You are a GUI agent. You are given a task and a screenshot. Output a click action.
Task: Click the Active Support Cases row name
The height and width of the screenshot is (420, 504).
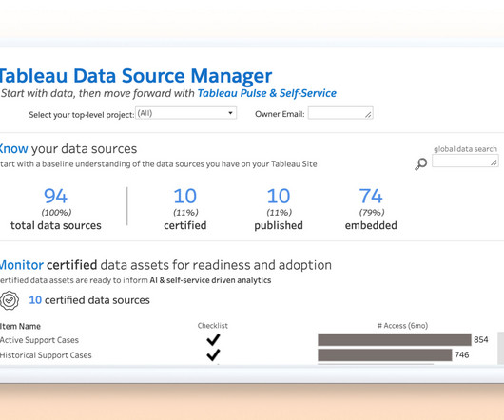[x=39, y=340]
